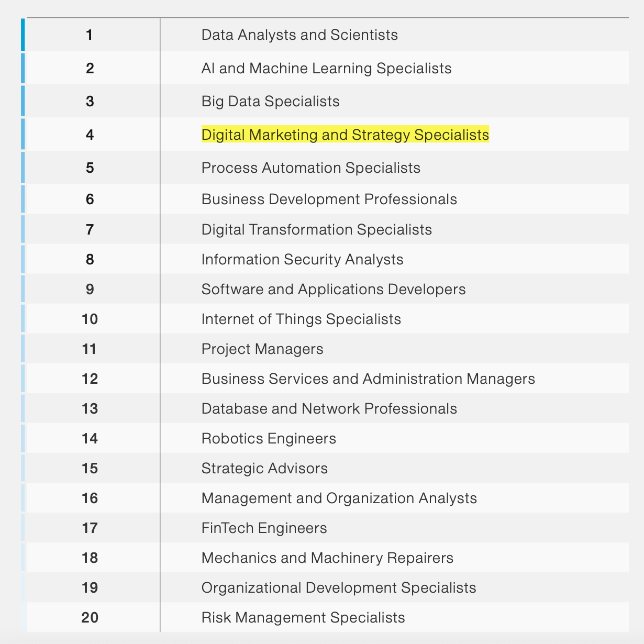Select Digital Transformation Specialists entry
Screen dimensions: 644x644
coord(317,230)
